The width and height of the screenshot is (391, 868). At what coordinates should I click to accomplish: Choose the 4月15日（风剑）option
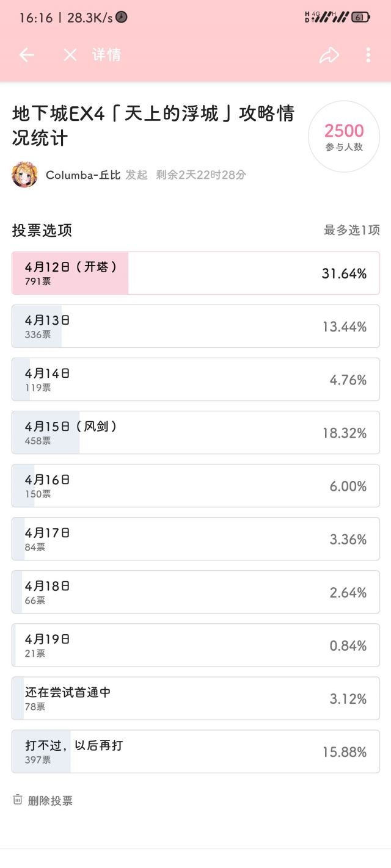point(195,432)
